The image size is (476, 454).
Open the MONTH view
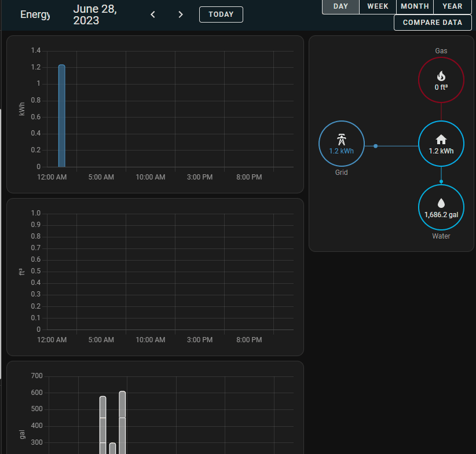(x=415, y=6)
